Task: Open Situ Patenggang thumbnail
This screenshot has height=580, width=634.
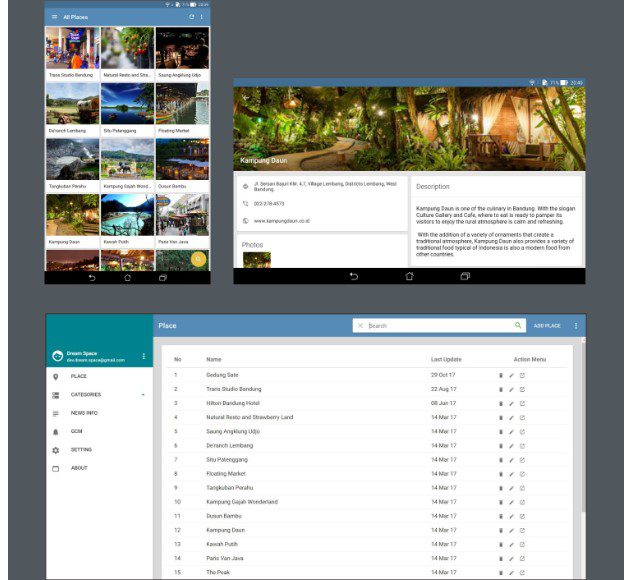Action: tap(127, 104)
